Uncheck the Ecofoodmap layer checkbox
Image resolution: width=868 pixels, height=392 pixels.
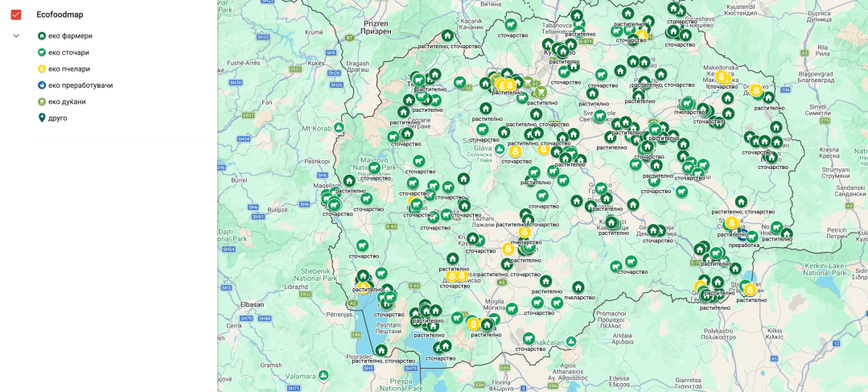click(15, 14)
